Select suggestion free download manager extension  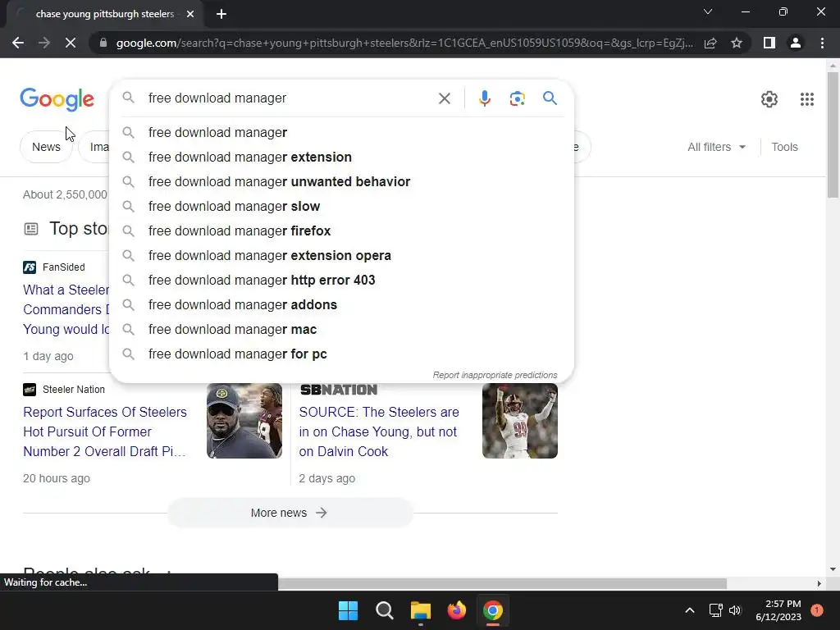point(341,157)
